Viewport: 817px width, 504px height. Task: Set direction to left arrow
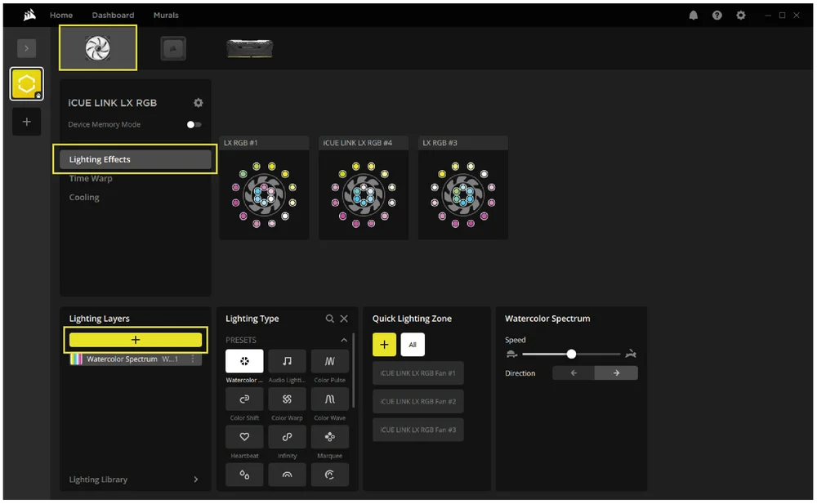tap(574, 373)
